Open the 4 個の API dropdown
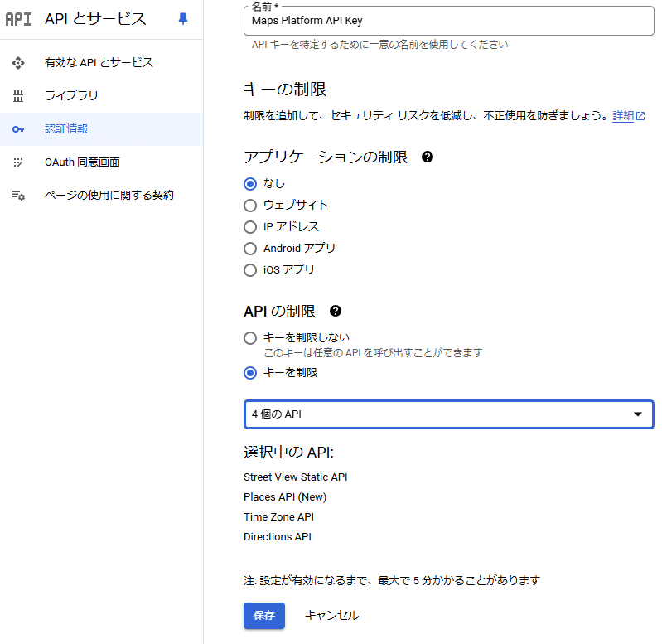The image size is (662, 644). (x=448, y=414)
